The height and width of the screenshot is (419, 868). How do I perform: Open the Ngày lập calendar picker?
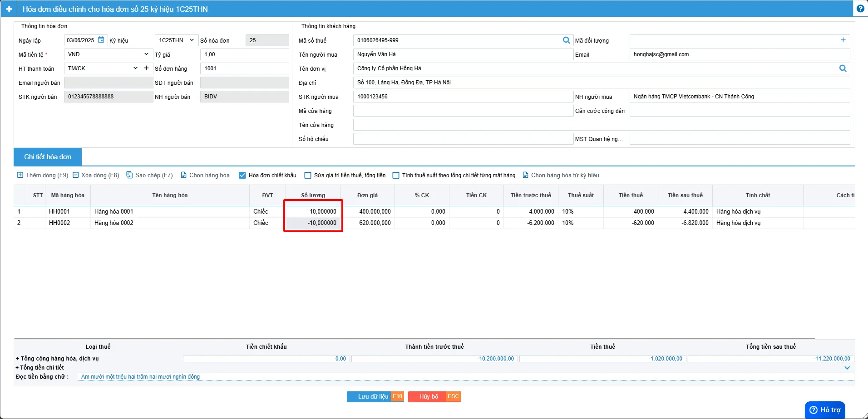point(101,40)
